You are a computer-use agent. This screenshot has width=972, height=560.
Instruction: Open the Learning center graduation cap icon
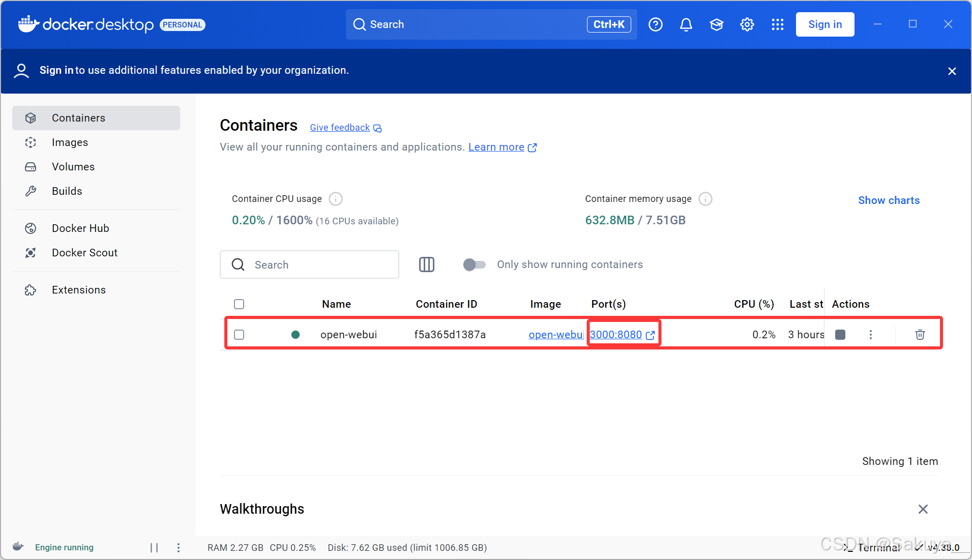click(717, 24)
